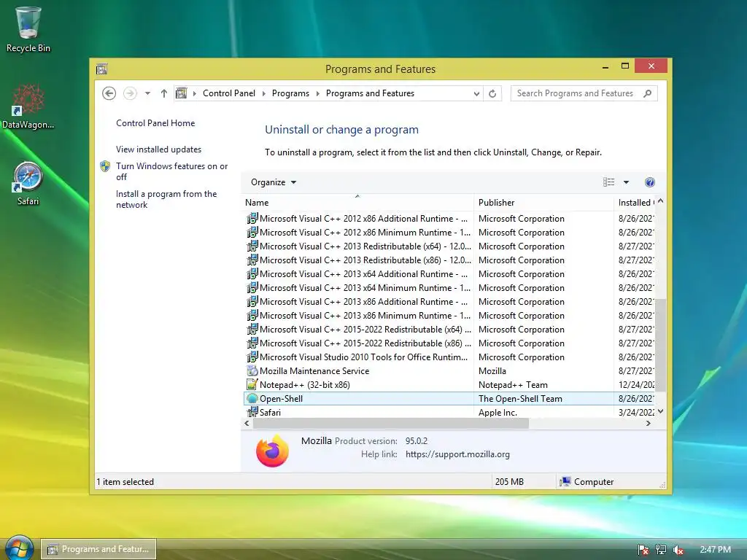747x560 pixels.
Task: Click the vertical scrollbar down arrow
Action: point(660,411)
